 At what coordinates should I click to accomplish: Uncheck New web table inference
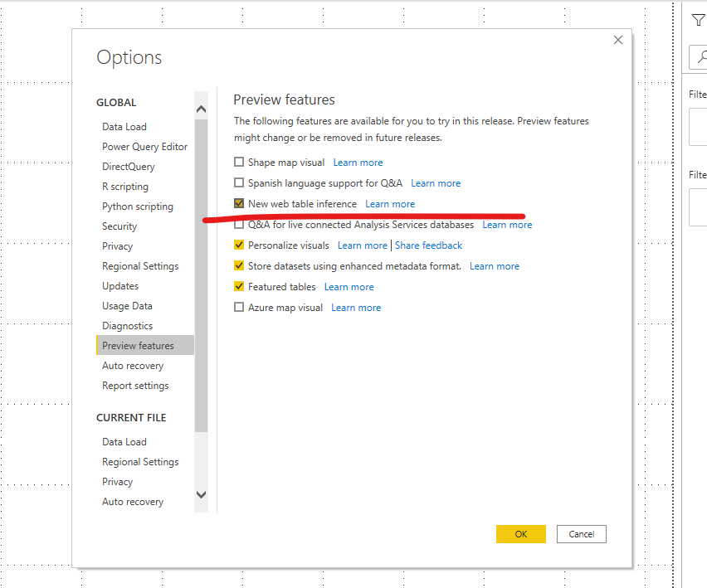point(239,203)
